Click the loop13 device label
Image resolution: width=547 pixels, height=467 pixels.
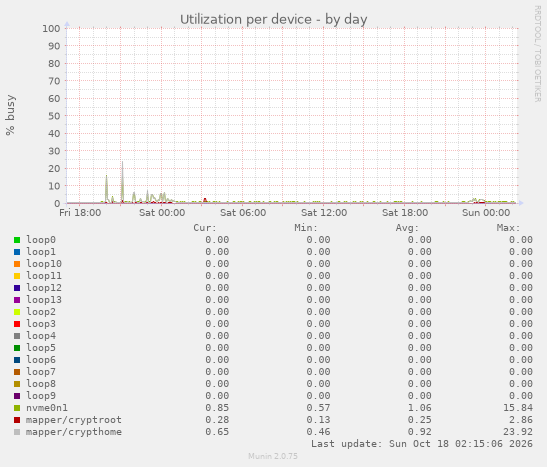(x=44, y=300)
